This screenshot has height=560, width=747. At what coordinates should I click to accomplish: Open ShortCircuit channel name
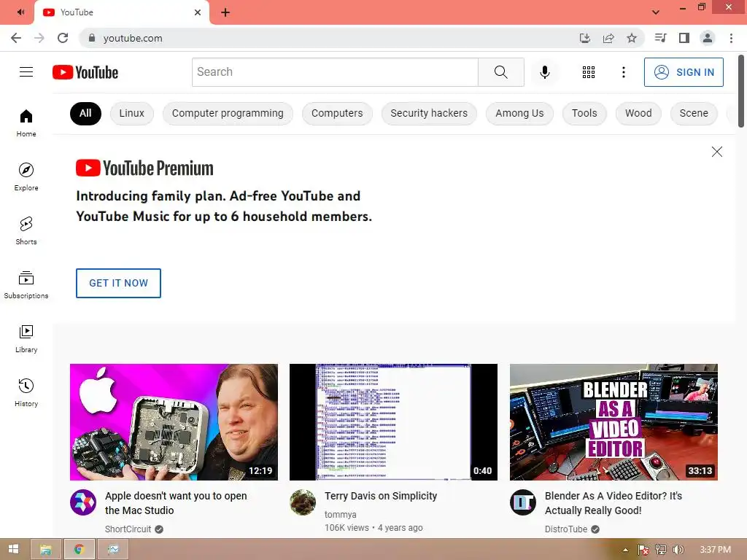pos(128,529)
